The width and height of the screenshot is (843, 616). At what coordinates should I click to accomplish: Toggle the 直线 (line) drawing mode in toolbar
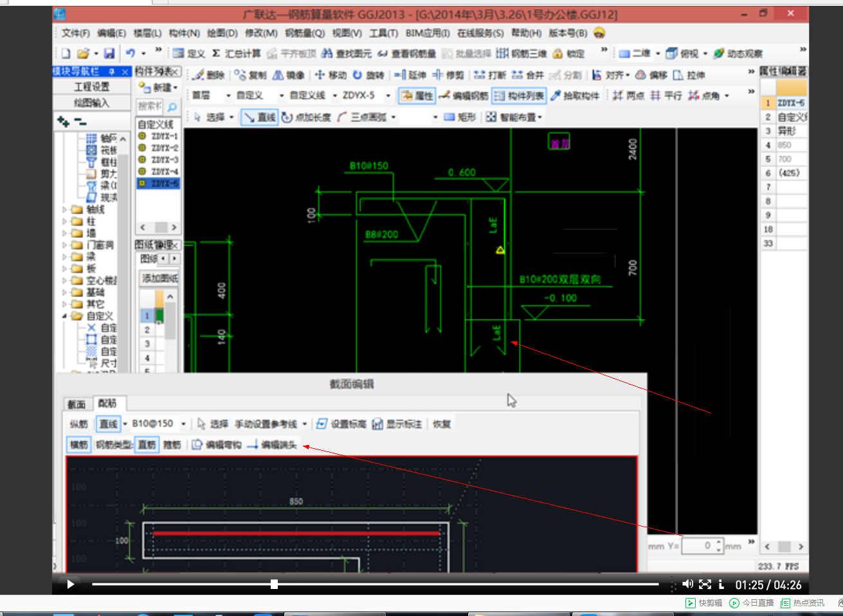click(259, 117)
